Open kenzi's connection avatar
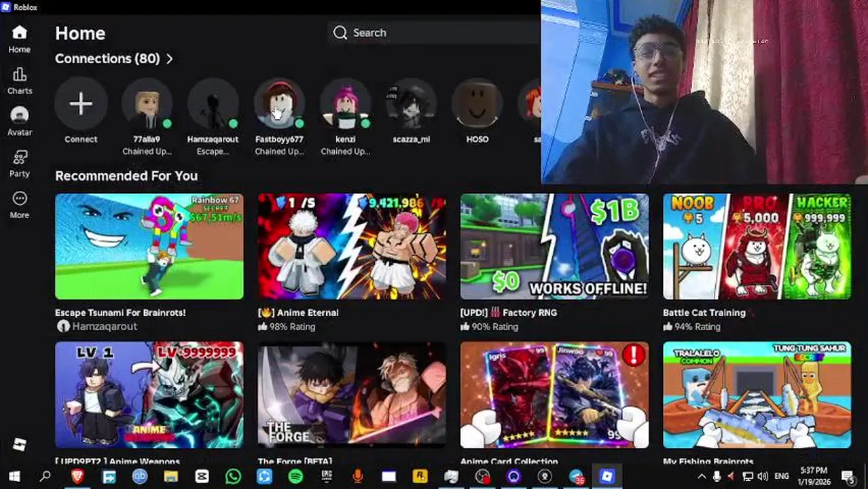The image size is (868, 489). [x=345, y=104]
